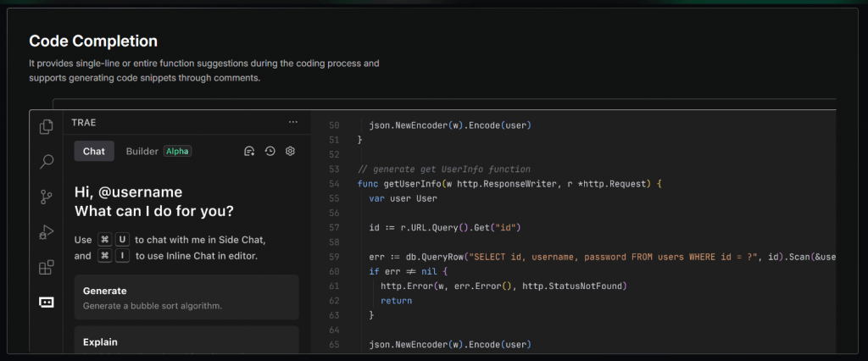This screenshot has height=361, width=868.
Task: Click the ⌘ key next to U
Action: click(104, 240)
